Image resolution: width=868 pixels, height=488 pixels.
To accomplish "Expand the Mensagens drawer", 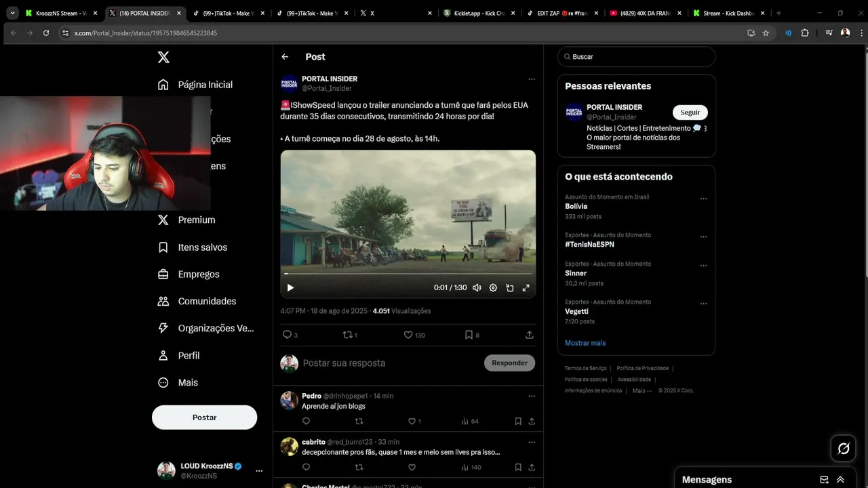I will (841, 480).
